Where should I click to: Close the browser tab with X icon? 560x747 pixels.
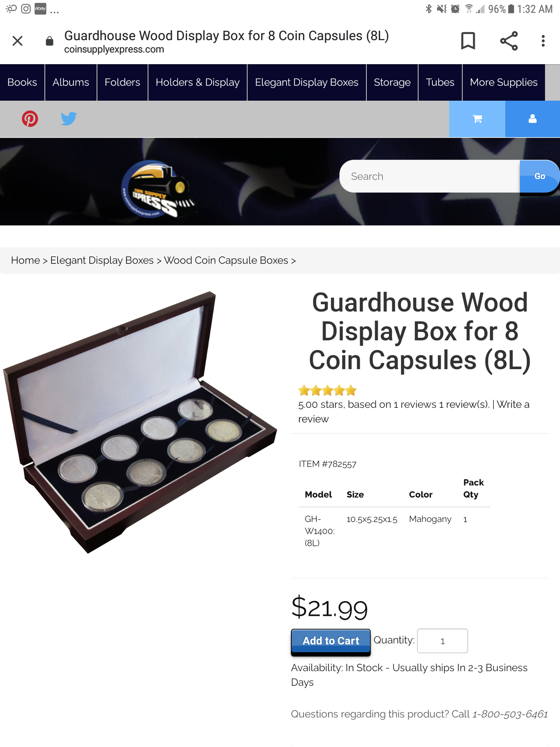pyautogui.click(x=17, y=41)
